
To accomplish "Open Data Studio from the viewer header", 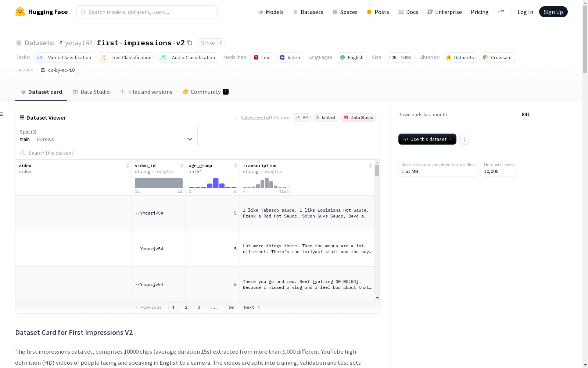I will [x=358, y=117].
